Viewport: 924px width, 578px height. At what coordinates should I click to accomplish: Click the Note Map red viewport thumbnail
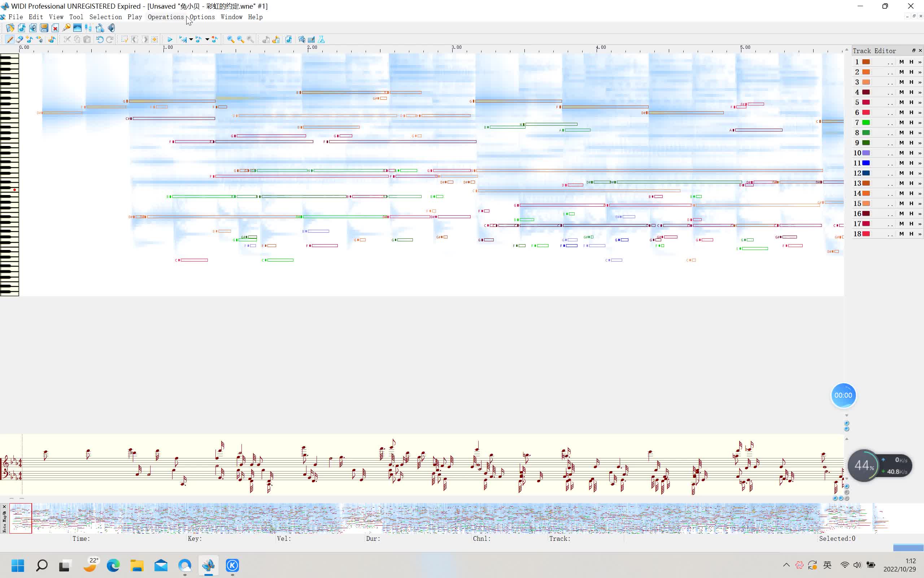21,518
